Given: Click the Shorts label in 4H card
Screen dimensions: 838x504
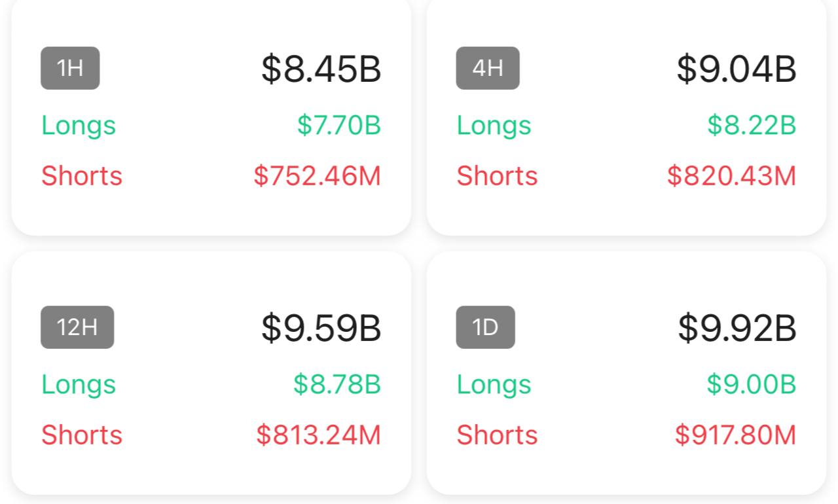Looking at the screenshot, I should point(497,176).
